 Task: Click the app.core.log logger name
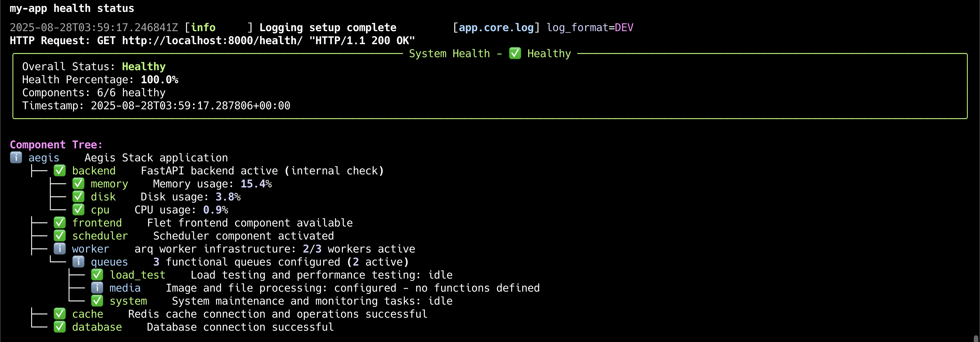click(x=496, y=27)
